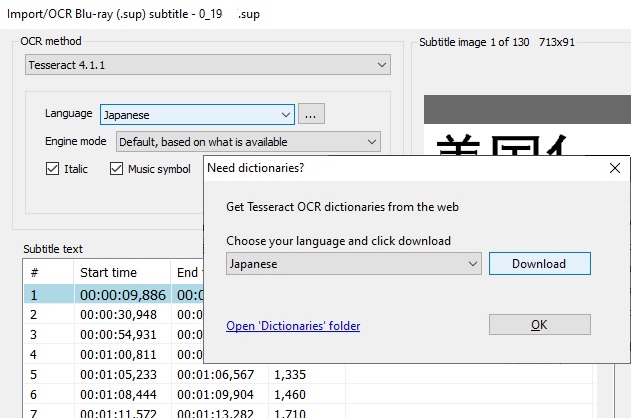Click the Download button

click(x=539, y=264)
